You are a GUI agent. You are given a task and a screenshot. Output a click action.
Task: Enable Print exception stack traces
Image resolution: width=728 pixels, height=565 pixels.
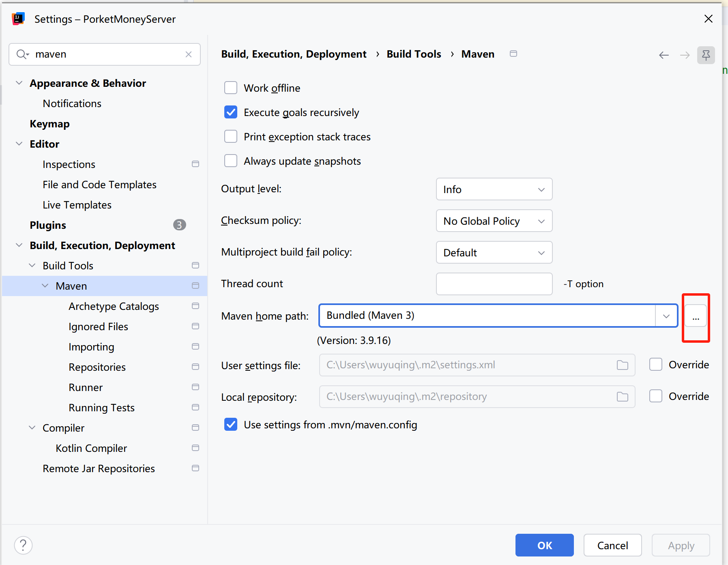(x=231, y=137)
